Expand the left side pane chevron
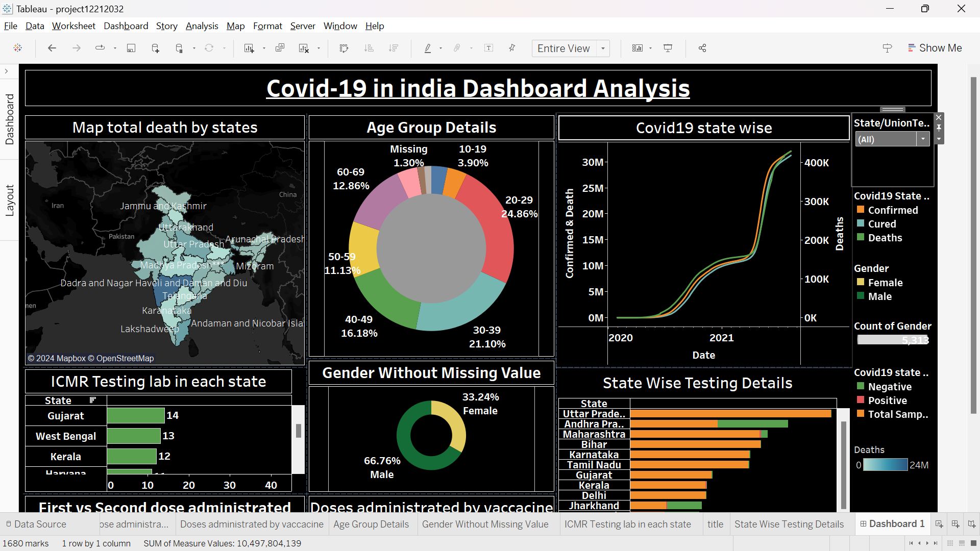This screenshot has width=980, height=551. (x=6, y=71)
